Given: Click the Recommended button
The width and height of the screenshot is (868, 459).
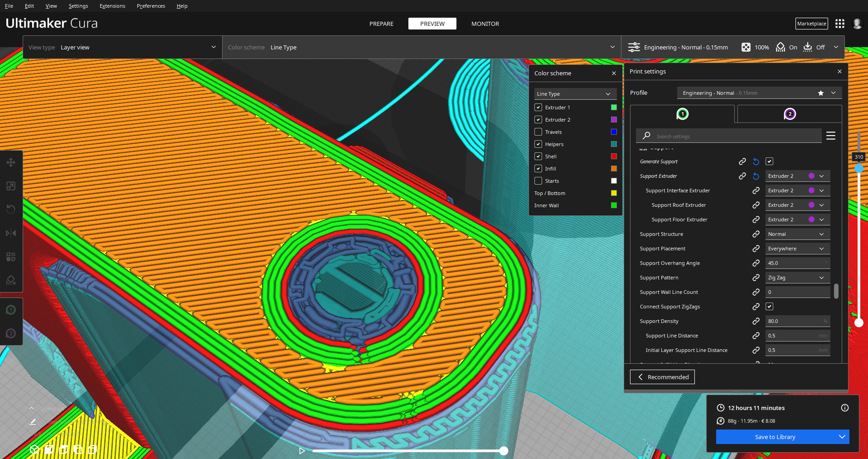Looking at the screenshot, I should tap(662, 377).
